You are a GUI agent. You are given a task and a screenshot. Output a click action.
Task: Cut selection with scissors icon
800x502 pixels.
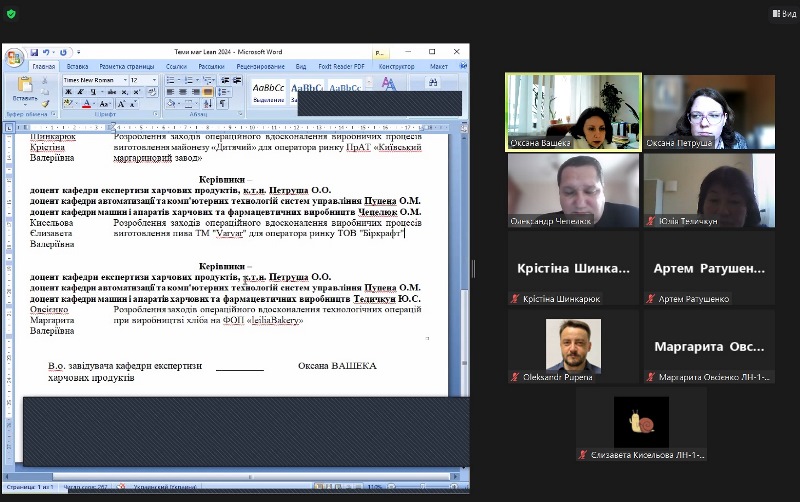coord(44,80)
